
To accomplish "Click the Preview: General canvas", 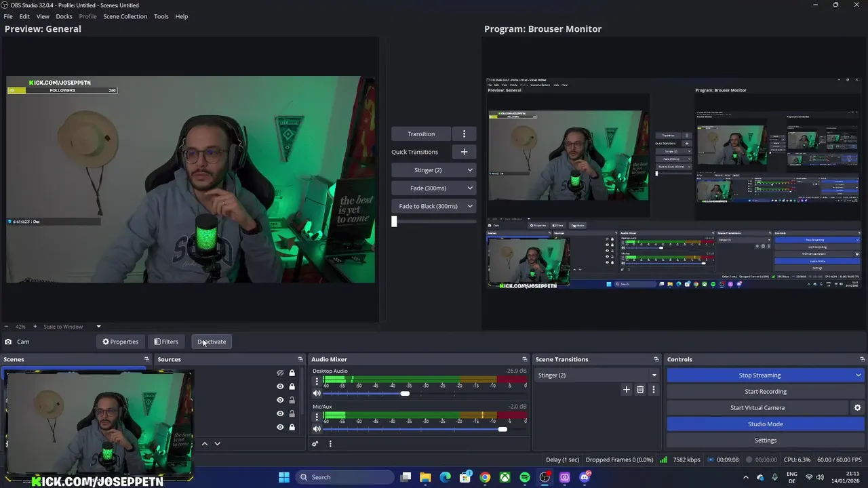I will tap(191, 179).
